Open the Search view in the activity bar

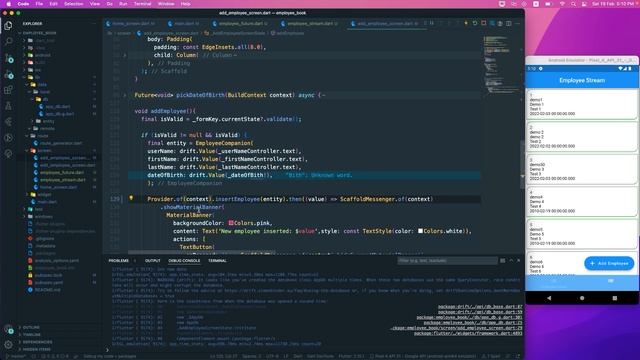[8, 41]
